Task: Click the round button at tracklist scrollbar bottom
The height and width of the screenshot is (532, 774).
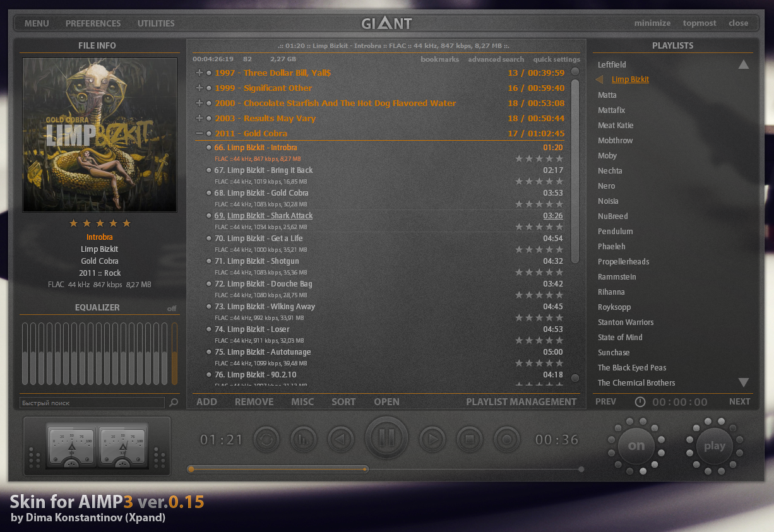Action: 575,378
